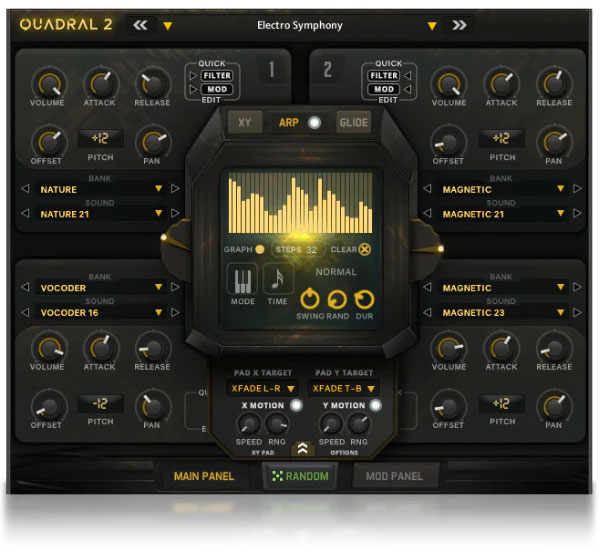
Task: Click layer 2 VOLUME knob
Action: [x=448, y=83]
